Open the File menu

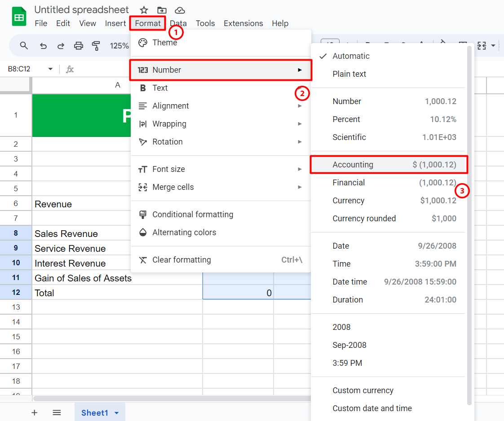(x=41, y=23)
